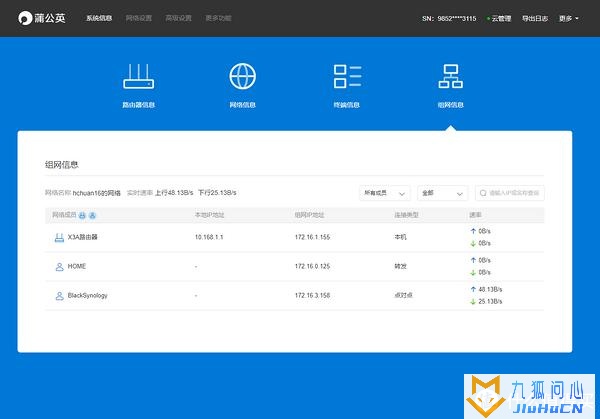The width and height of the screenshot is (600, 419).
Task: Click the 下行25.13B/s realtime rate text
Action: 217,193
